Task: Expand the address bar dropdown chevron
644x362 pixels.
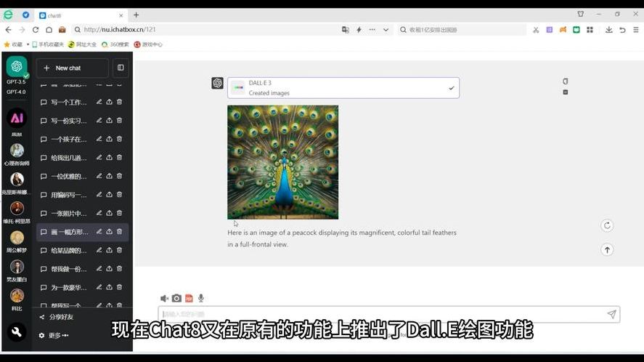Action: click(x=386, y=30)
